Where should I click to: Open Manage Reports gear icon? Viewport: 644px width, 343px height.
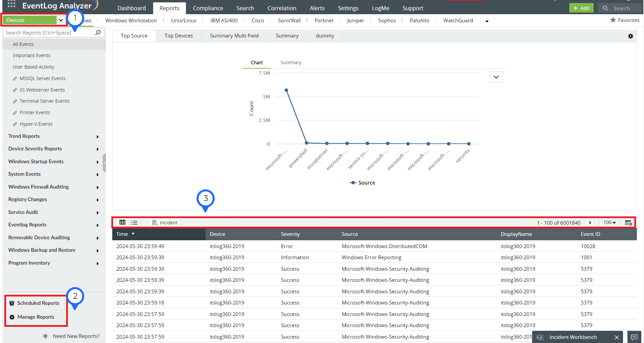12,317
